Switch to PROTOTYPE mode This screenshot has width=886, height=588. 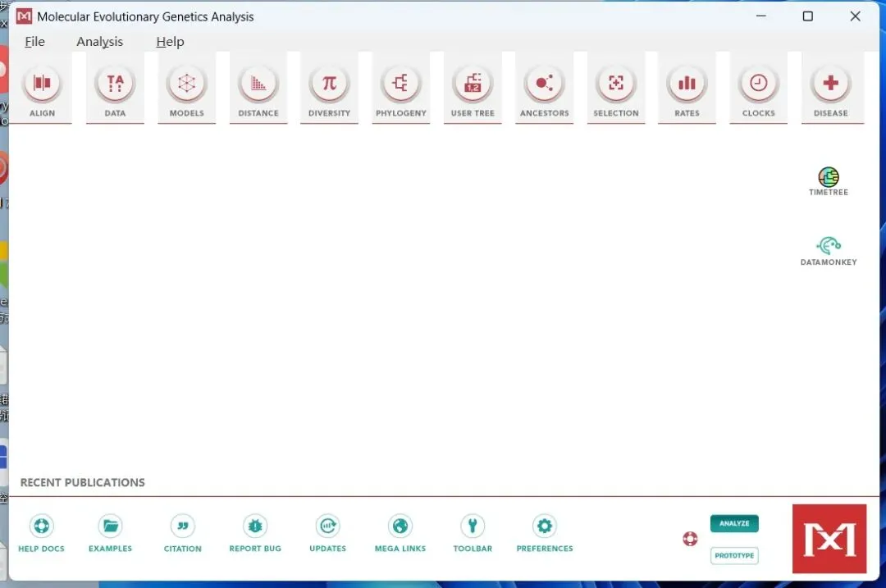(x=734, y=555)
